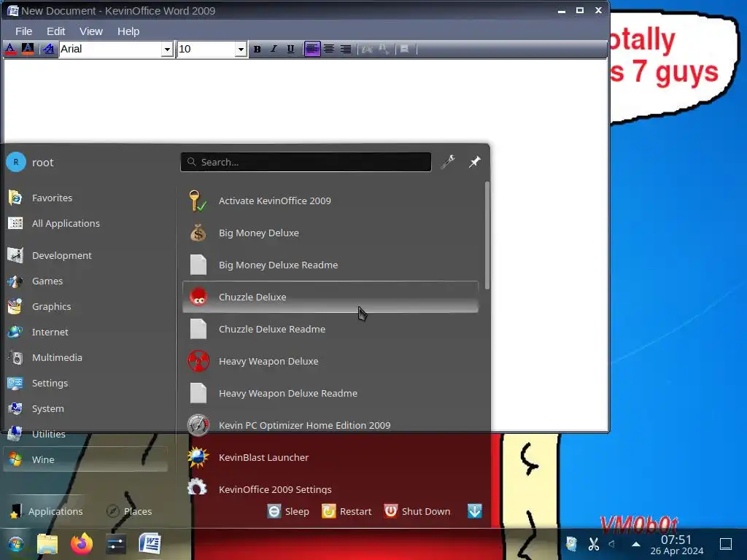Open the View menu
This screenshot has height=560, width=747.
(91, 31)
